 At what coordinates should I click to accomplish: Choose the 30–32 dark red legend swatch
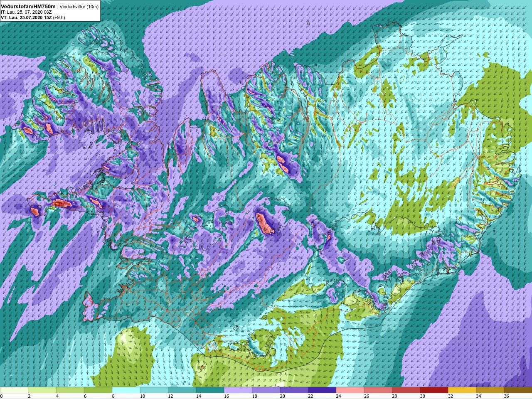tap(434, 390)
